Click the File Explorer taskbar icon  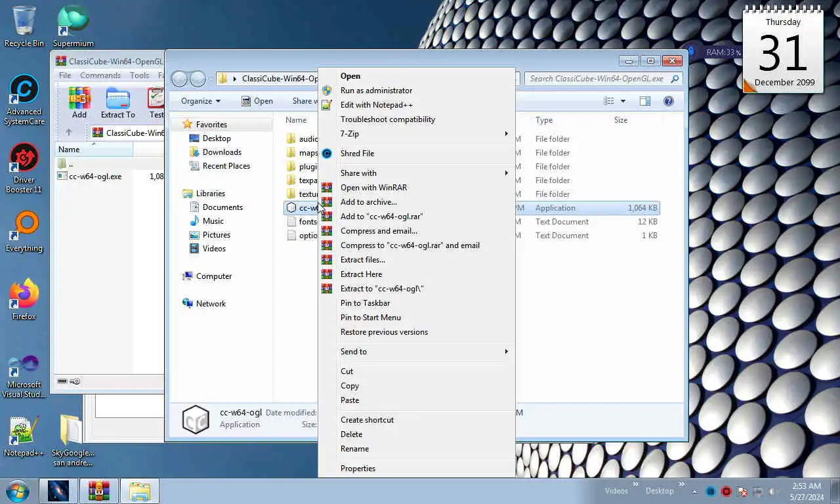(140, 491)
